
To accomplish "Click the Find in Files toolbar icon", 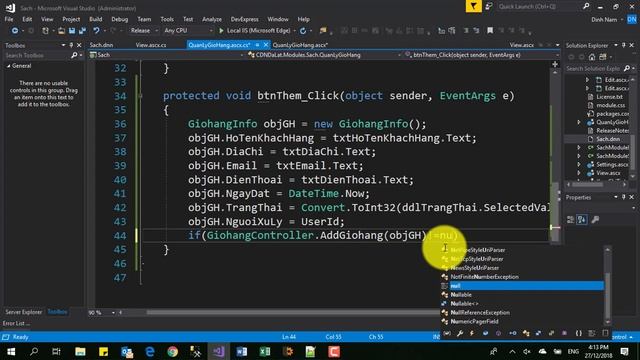I will click(x=323, y=31).
